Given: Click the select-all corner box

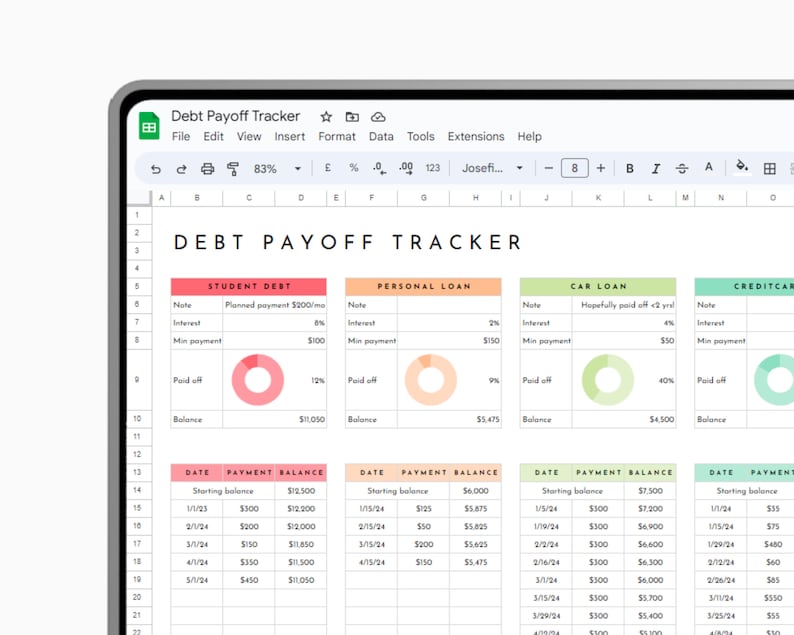Looking at the screenshot, I should pos(139,198).
